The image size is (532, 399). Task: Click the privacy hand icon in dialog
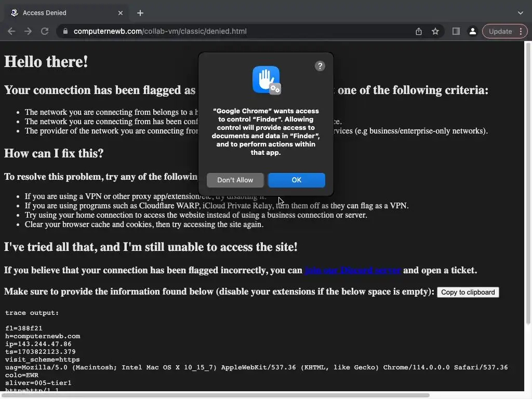pos(267,80)
